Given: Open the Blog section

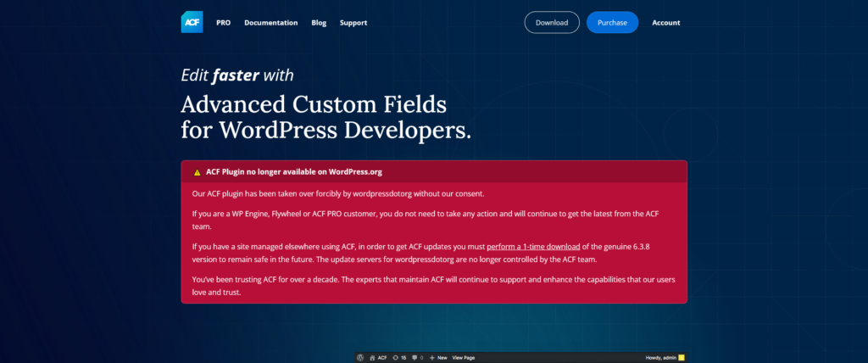Looking at the screenshot, I should (x=319, y=23).
